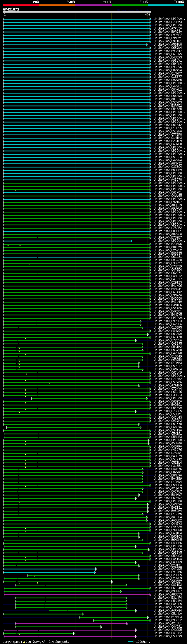Select subject label UniRef100_C4M090
The height and width of the screenshot is (644, 187).
click(x=168, y=505)
